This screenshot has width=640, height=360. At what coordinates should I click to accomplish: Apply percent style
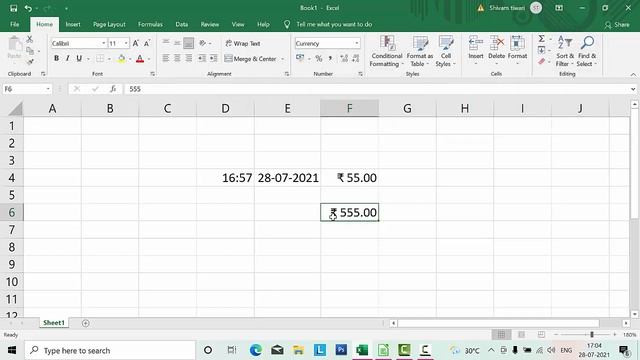[319, 59]
